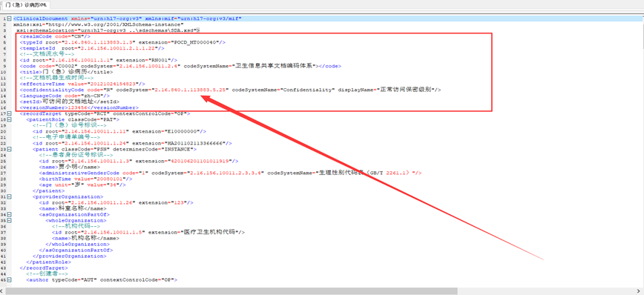Click the birthTime value="20080101" line

[x=86, y=179]
